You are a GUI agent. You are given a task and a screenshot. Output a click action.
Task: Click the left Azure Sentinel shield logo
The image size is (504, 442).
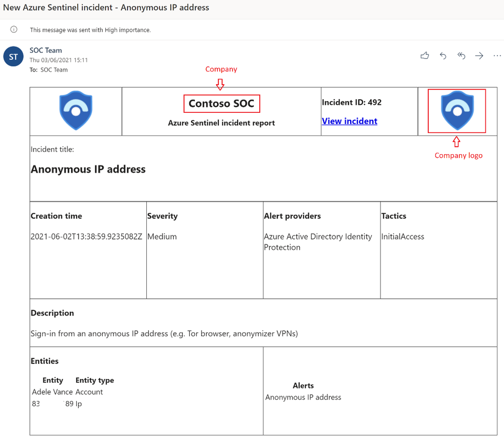click(x=76, y=110)
